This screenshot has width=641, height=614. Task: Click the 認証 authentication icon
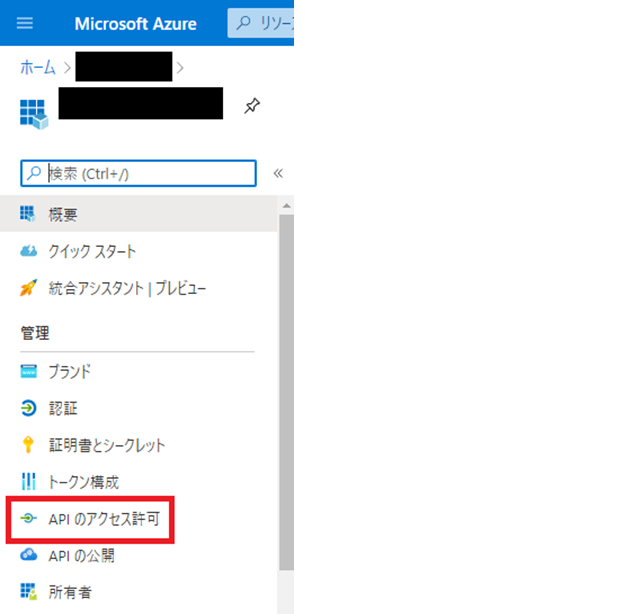tap(28, 408)
